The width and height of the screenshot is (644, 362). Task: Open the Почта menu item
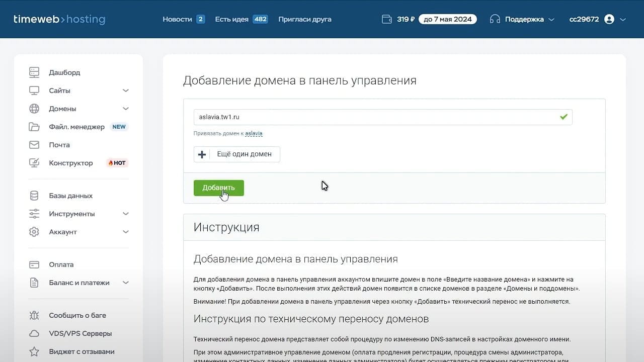(59, 145)
